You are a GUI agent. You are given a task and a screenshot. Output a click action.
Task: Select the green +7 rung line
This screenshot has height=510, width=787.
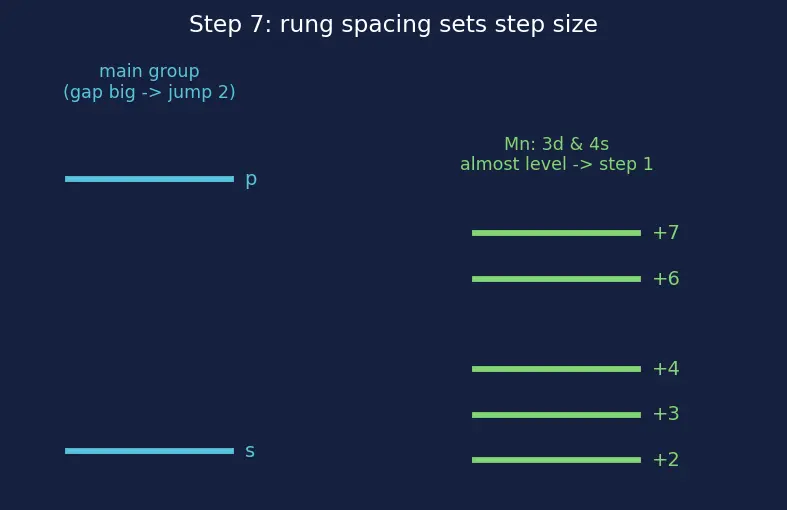(556, 233)
